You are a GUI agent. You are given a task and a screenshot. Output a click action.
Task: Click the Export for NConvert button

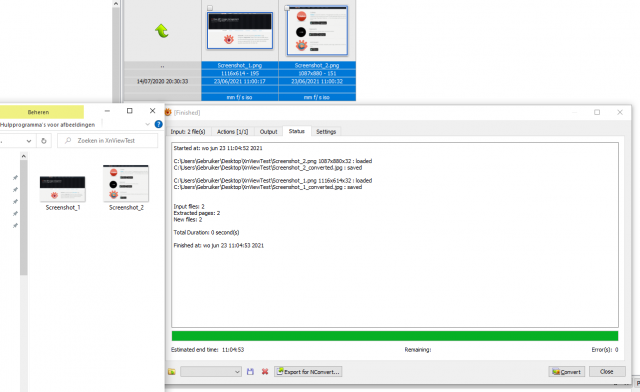tap(308, 372)
